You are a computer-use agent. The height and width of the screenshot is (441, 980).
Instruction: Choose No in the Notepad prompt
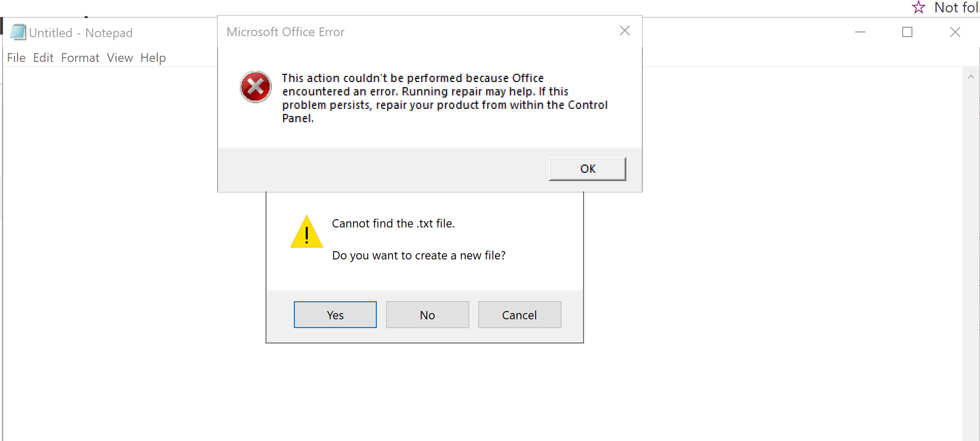coord(427,315)
